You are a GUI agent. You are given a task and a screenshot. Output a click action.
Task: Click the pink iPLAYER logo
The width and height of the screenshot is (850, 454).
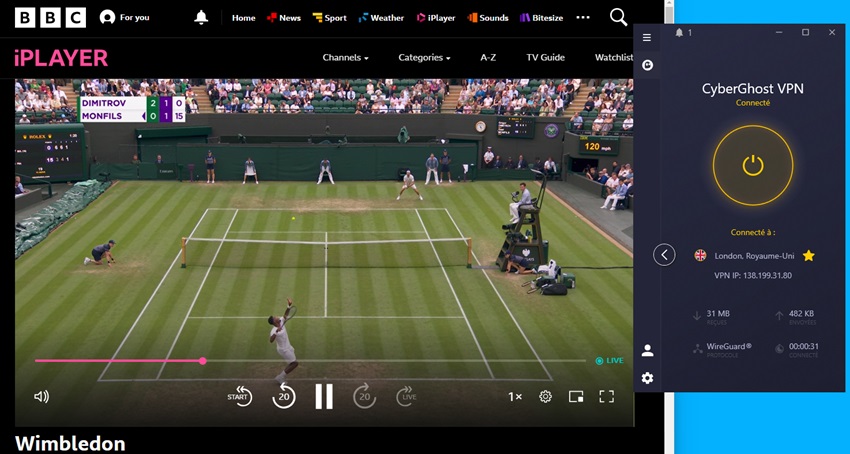61,57
